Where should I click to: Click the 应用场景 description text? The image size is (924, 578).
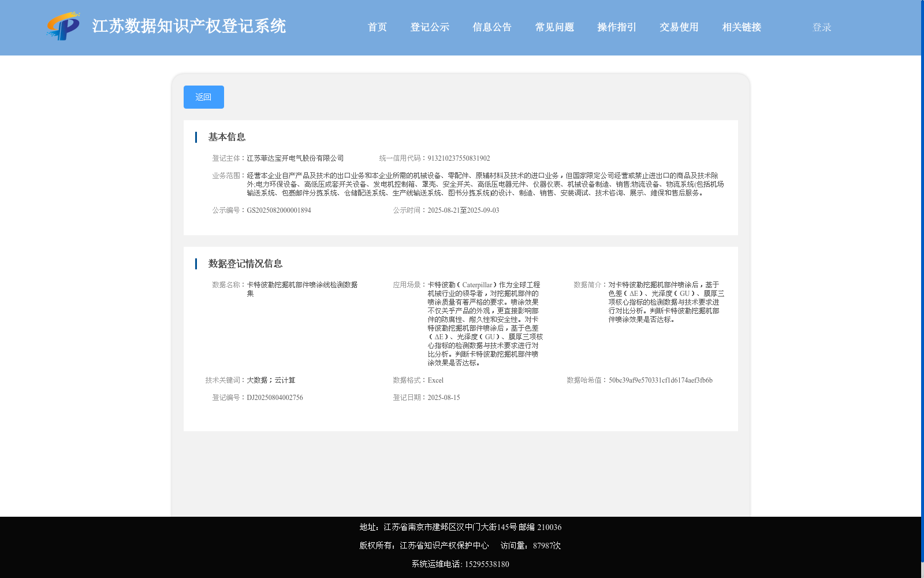click(485, 324)
